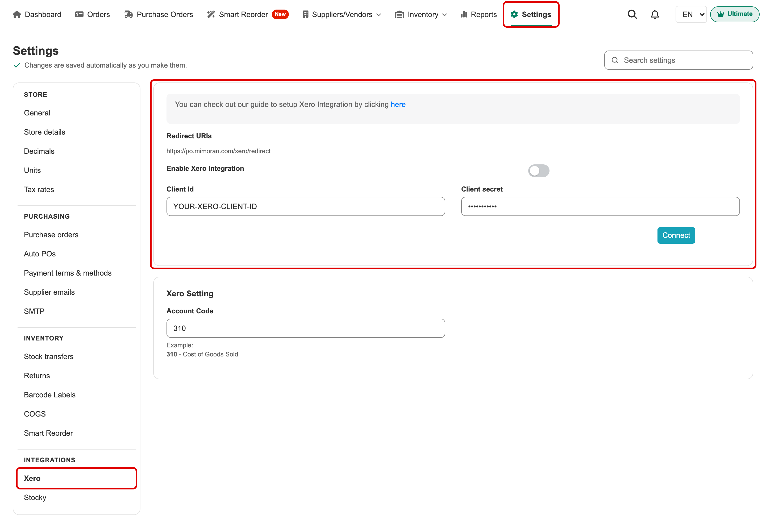Click the Search settings box
This screenshot has width=766, height=532.
678,60
